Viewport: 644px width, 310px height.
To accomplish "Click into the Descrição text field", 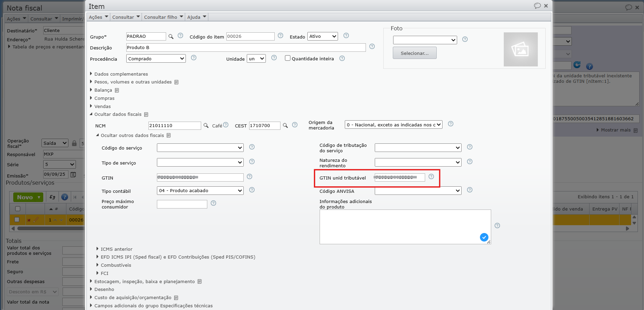I will (x=245, y=48).
